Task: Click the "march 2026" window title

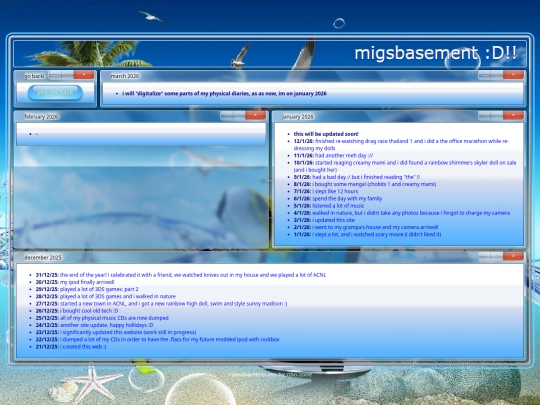Action: [125, 76]
